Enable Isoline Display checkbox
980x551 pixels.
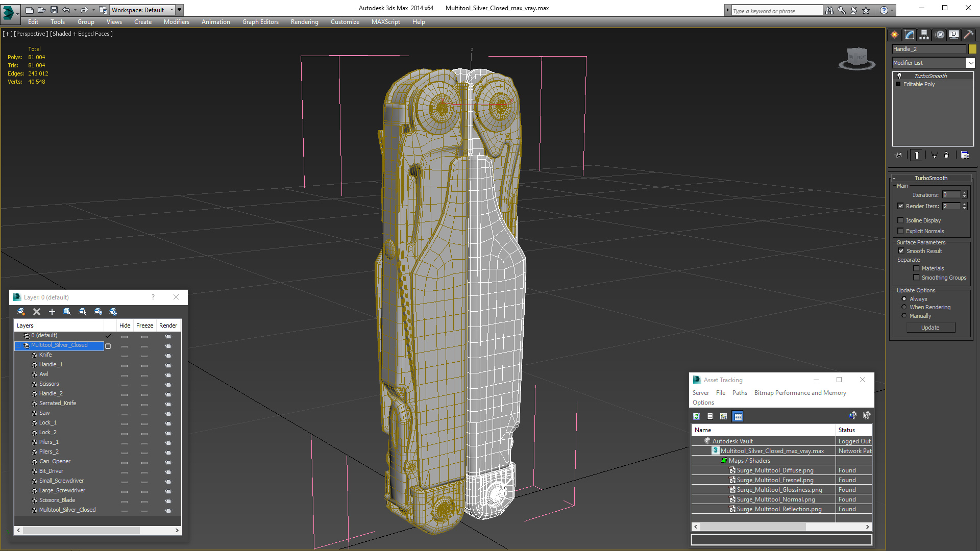901,220
